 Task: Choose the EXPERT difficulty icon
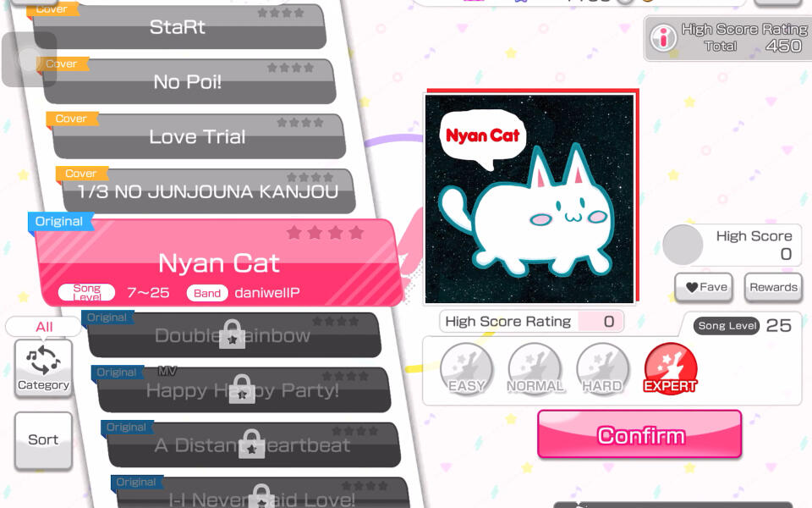(x=670, y=370)
